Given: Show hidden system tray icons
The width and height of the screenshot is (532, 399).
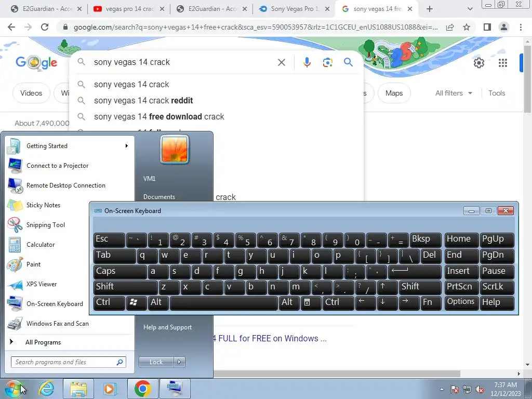Looking at the screenshot, I should 442,390.
